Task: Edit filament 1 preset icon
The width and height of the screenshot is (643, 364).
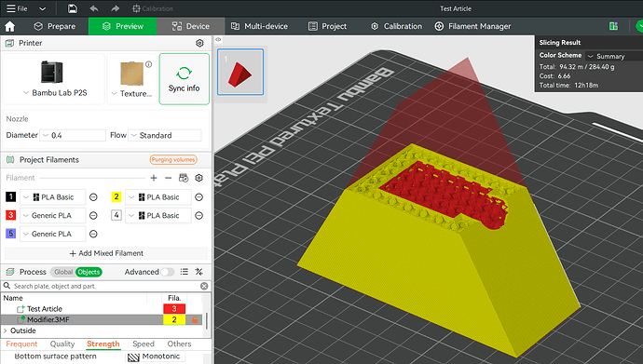Action: pyautogui.click(x=93, y=197)
